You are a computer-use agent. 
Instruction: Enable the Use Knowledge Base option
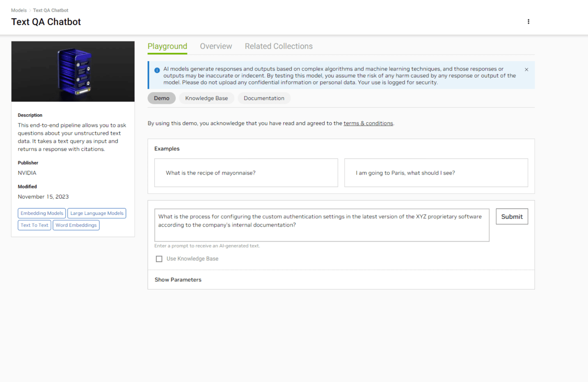point(159,259)
